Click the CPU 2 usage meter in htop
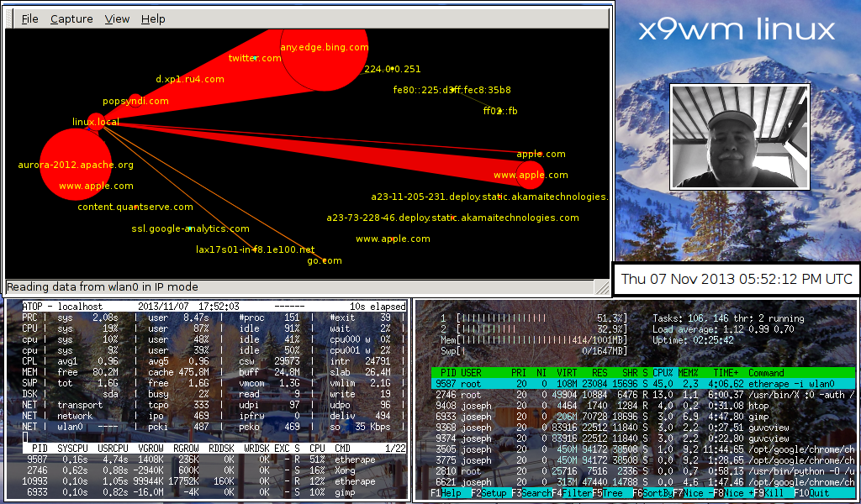The width and height of the screenshot is (861, 504). [x=534, y=329]
